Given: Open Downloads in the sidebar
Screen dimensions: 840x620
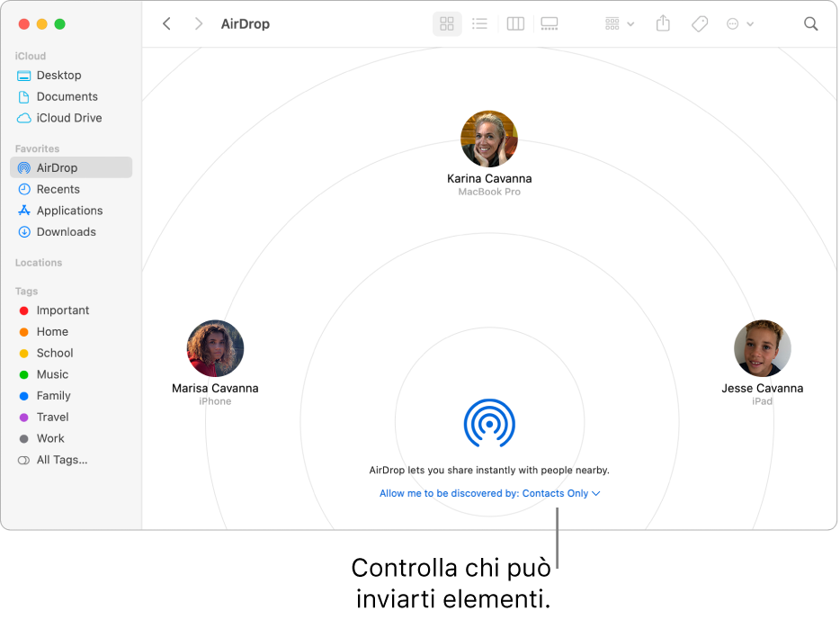Looking at the screenshot, I should click(x=71, y=232).
